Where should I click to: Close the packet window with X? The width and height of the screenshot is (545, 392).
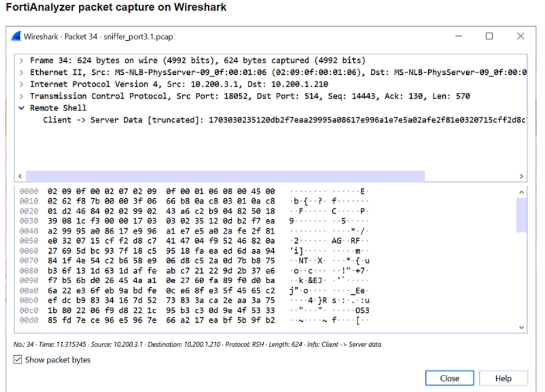520,36
